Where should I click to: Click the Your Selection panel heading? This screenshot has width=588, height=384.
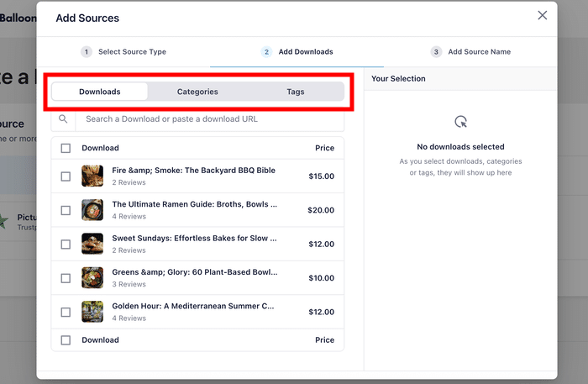click(398, 79)
